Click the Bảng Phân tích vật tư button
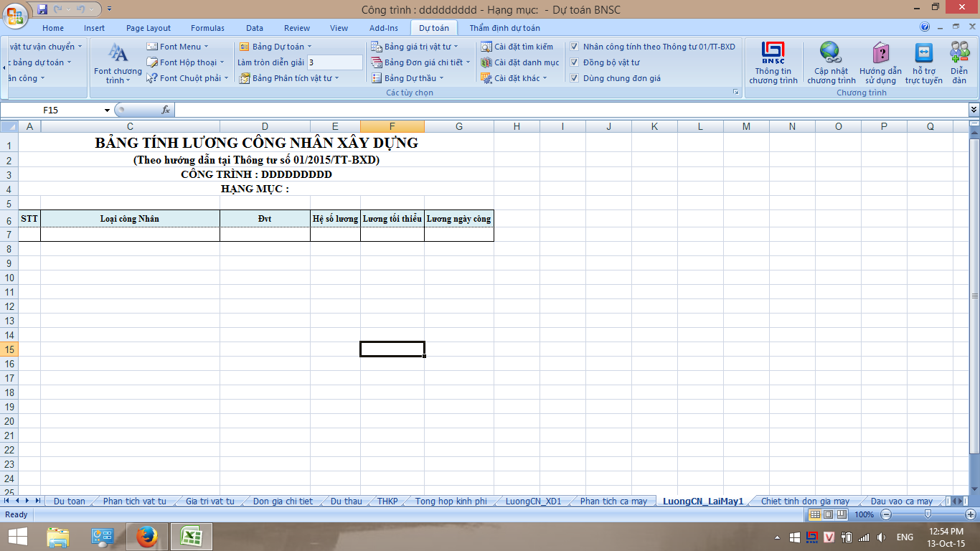 [287, 78]
